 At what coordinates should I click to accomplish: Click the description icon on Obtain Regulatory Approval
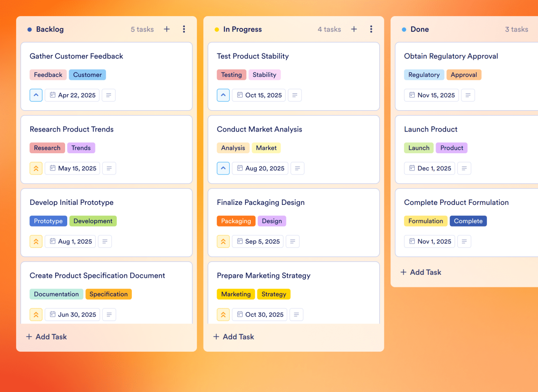468,95
